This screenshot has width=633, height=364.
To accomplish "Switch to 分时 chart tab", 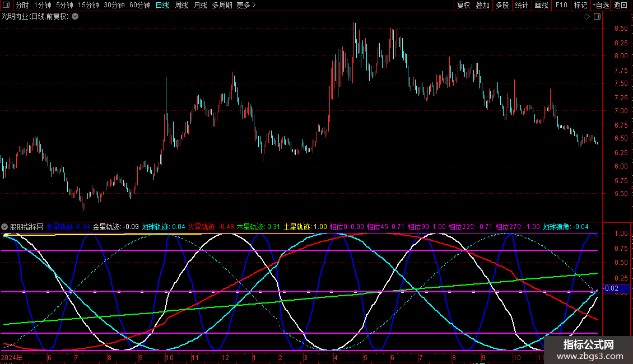I will [x=22, y=5].
